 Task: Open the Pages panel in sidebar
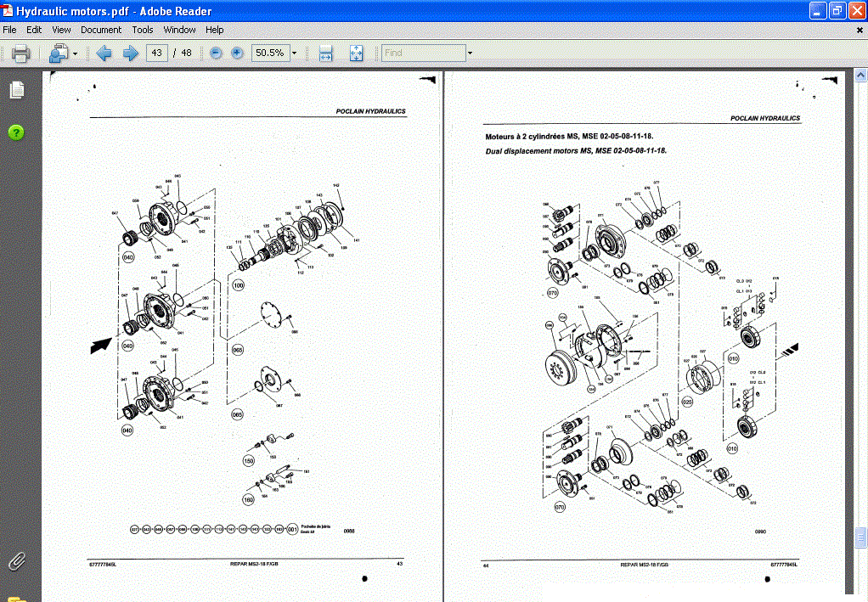pos(17,90)
